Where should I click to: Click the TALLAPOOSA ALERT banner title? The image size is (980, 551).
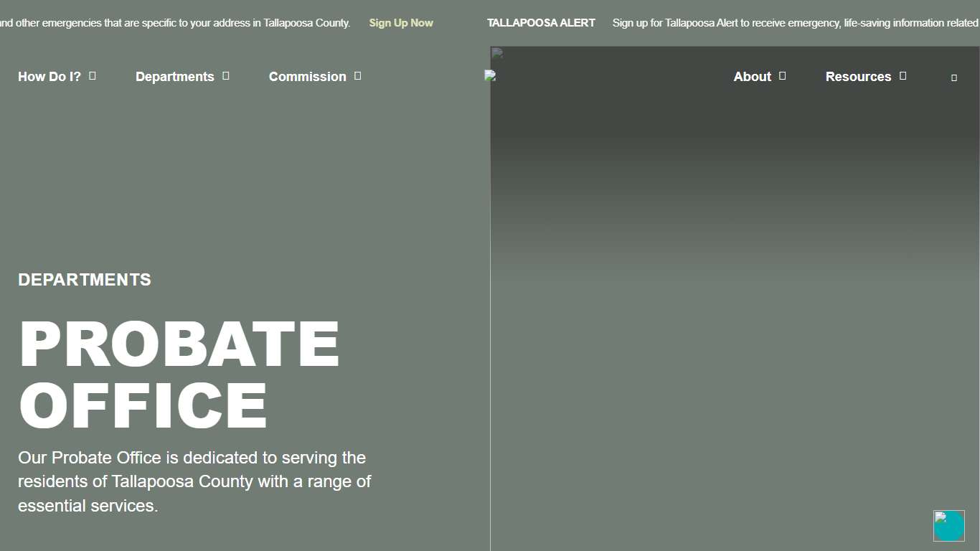point(541,23)
